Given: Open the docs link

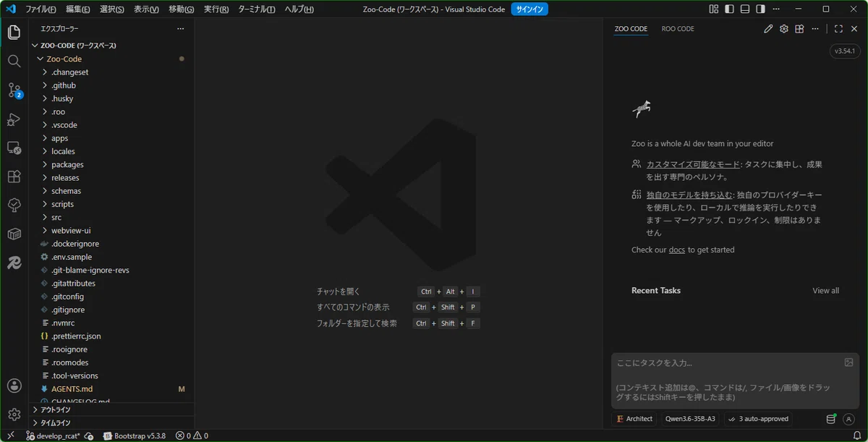Looking at the screenshot, I should click(x=677, y=250).
